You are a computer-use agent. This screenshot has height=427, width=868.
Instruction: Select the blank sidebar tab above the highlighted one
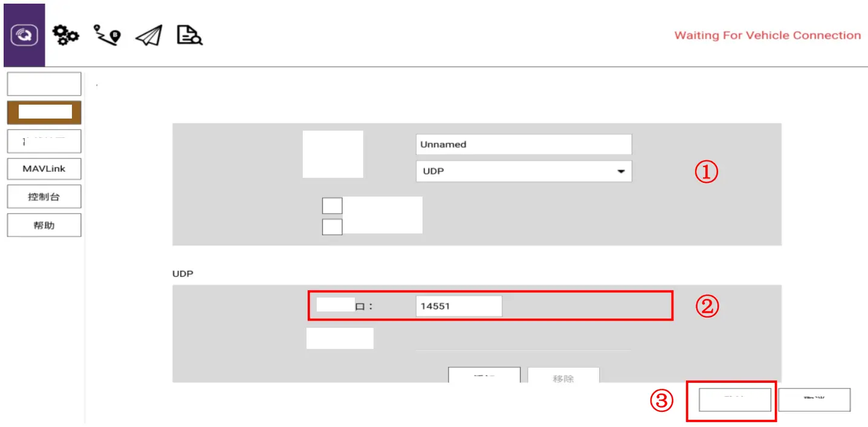coord(44,84)
